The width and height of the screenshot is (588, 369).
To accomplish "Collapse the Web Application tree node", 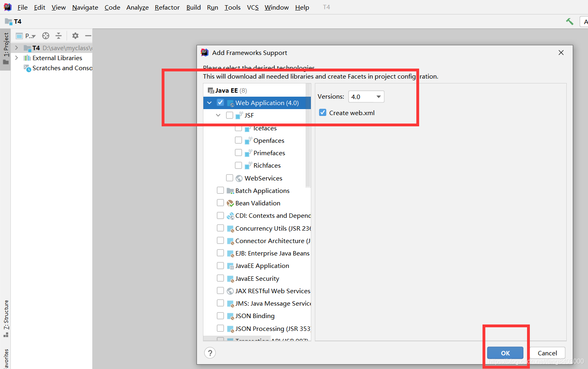I will click(x=209, y=103).
